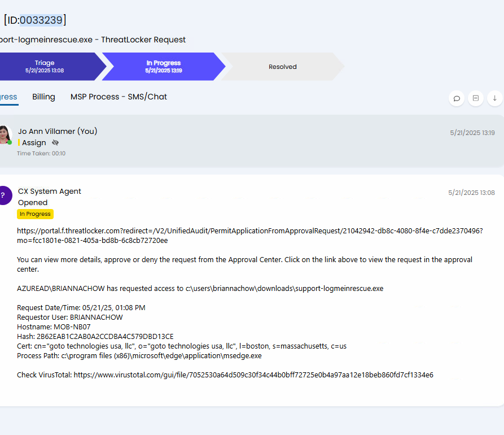
Task: Click the Cert goto technologies line
Action: coord(182,346)
